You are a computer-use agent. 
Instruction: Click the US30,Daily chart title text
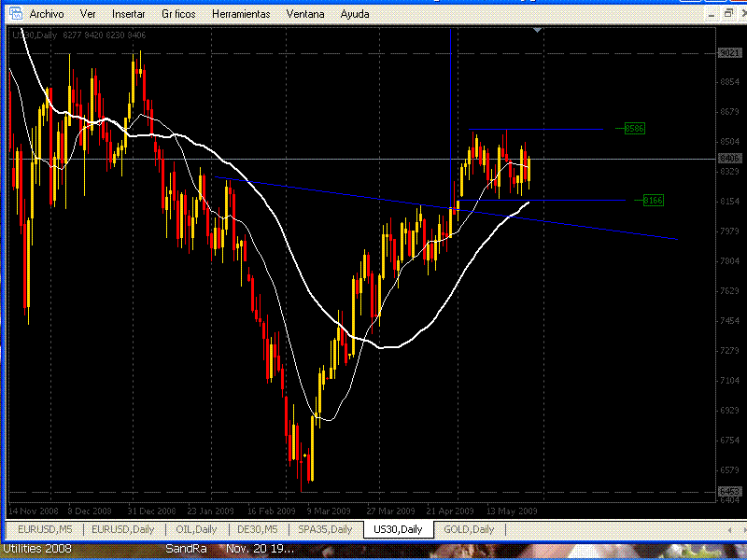pos(35,35)
